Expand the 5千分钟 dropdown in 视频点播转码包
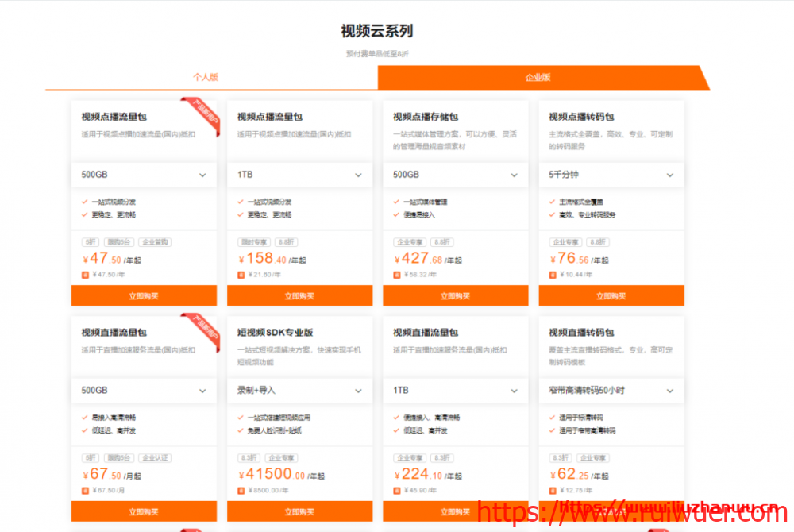Screen dimensions: 794x532 click(669, 175)
